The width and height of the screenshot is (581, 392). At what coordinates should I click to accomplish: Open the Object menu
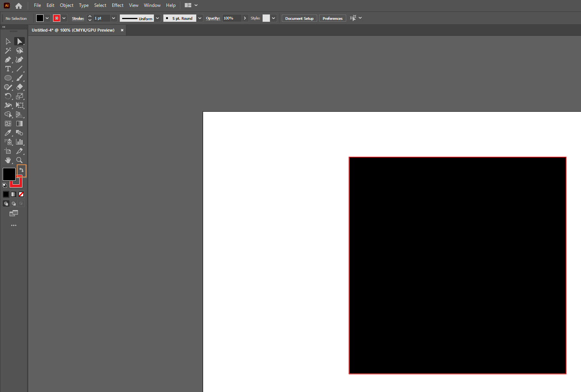[x=66, y=5]
